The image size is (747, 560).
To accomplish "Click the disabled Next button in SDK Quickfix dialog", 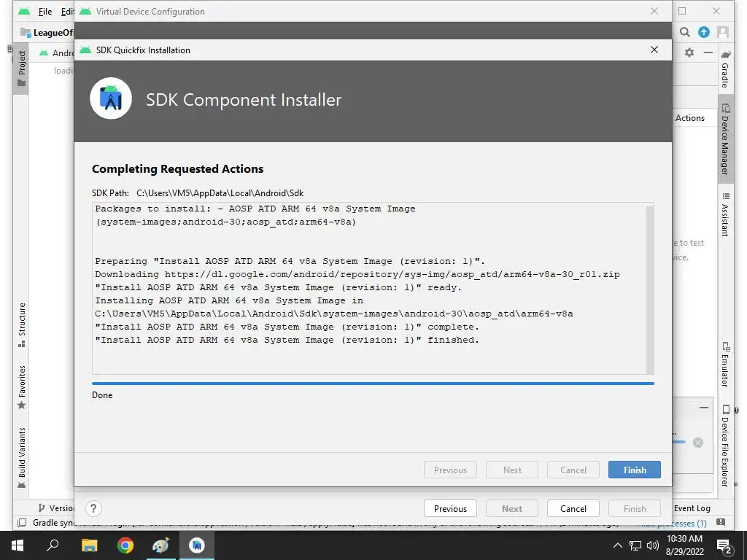I will coord(512,470).
